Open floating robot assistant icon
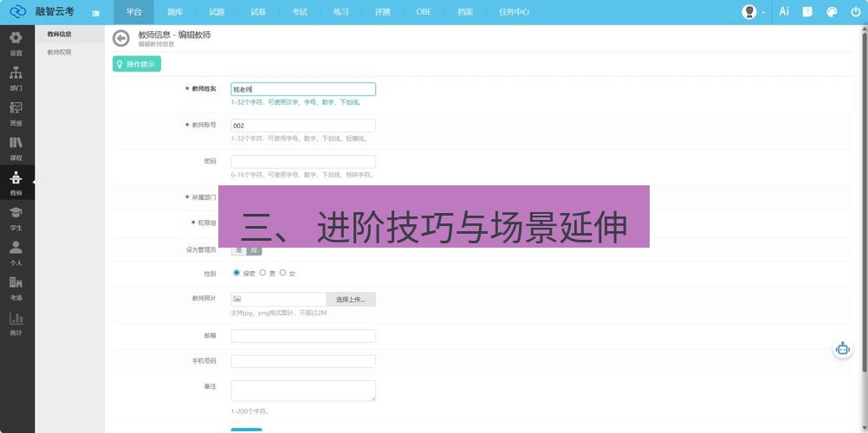Viewport: 868px width, 433px height. [843, 349]
